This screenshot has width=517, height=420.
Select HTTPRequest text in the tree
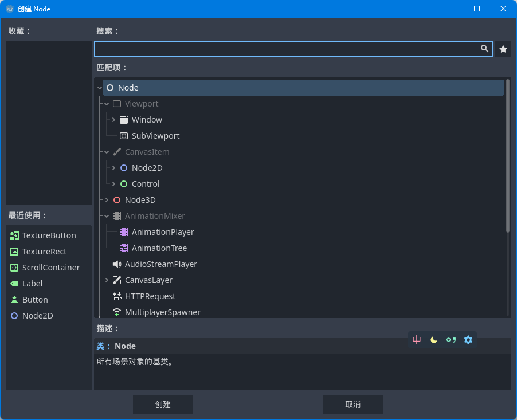[x=150, y=296]
